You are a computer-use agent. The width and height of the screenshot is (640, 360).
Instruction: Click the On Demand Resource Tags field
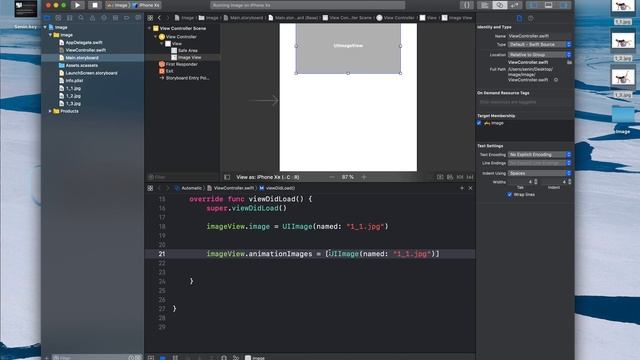[x=524, y=102]
